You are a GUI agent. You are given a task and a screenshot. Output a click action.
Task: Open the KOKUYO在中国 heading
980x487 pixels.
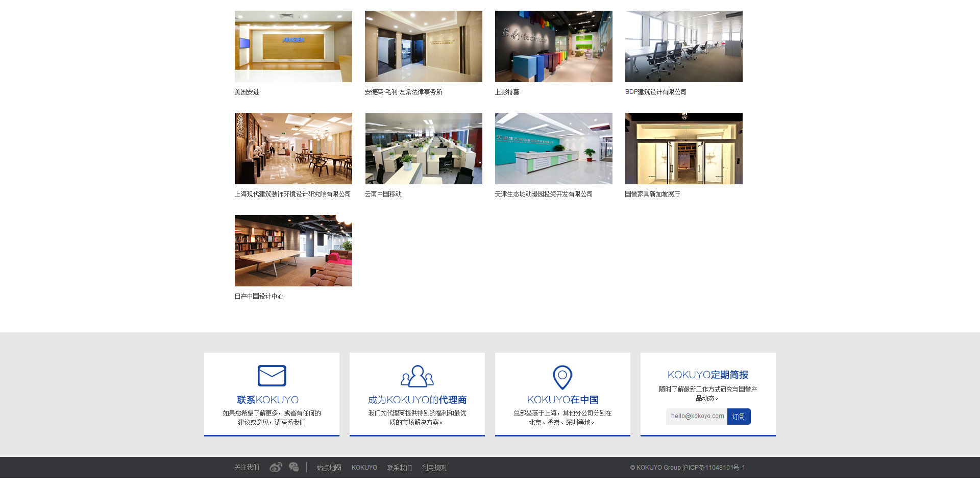click(x=563, y=400)
